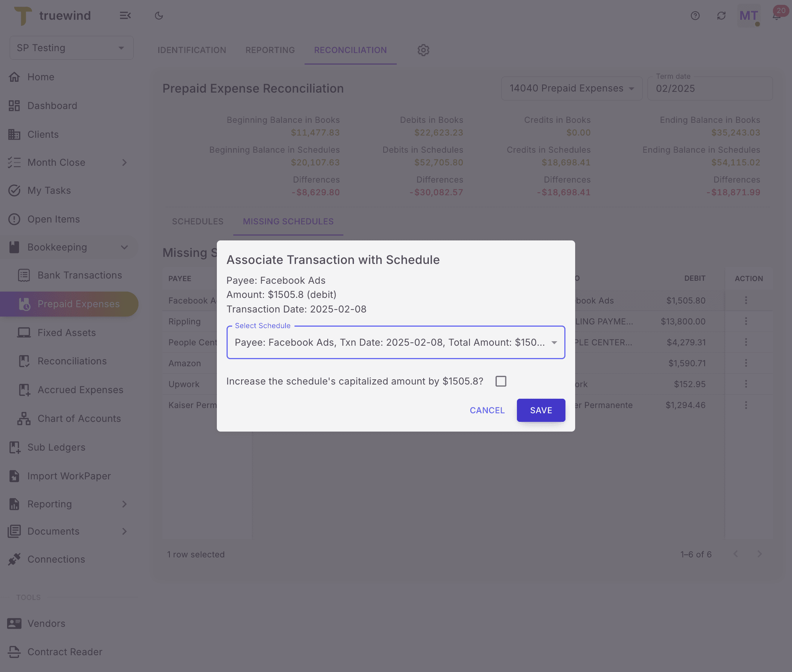The image size is (792, 672).
Task: Expand the Month Close section chevron
Action: pyautogui.click(x=125, y=162)
